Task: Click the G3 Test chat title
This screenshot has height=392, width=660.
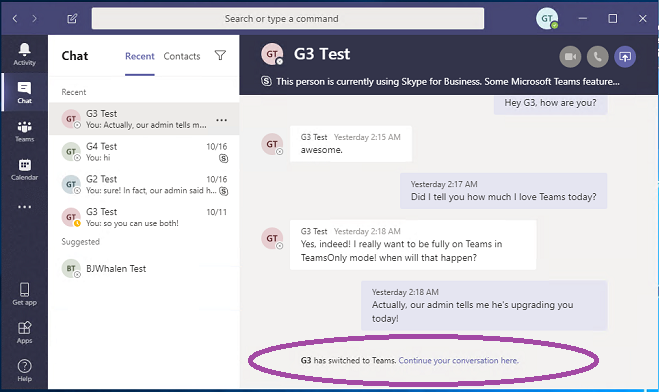Action: [322, 54]
